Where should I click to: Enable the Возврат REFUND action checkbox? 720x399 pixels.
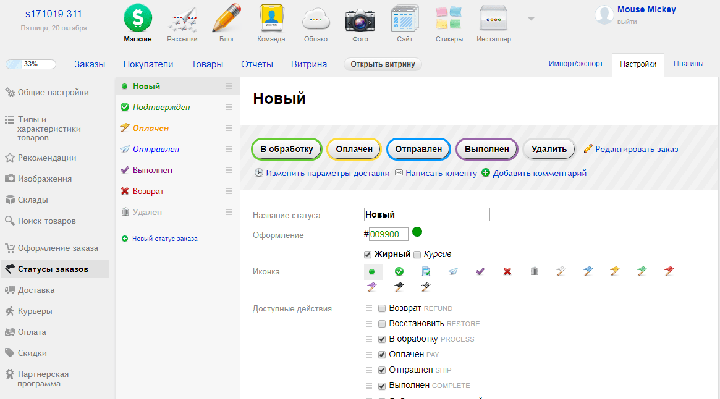point(382,309)
